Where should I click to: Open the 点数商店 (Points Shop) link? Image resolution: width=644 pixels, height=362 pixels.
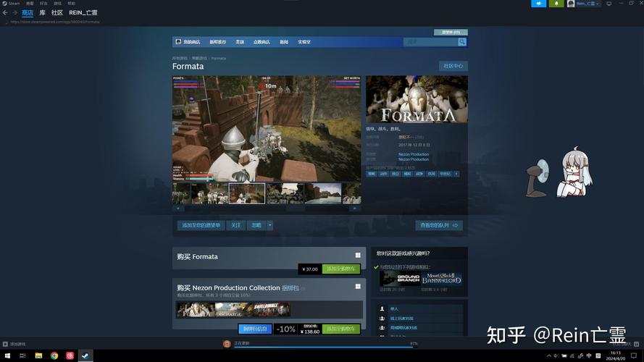(x=262, y=42)
